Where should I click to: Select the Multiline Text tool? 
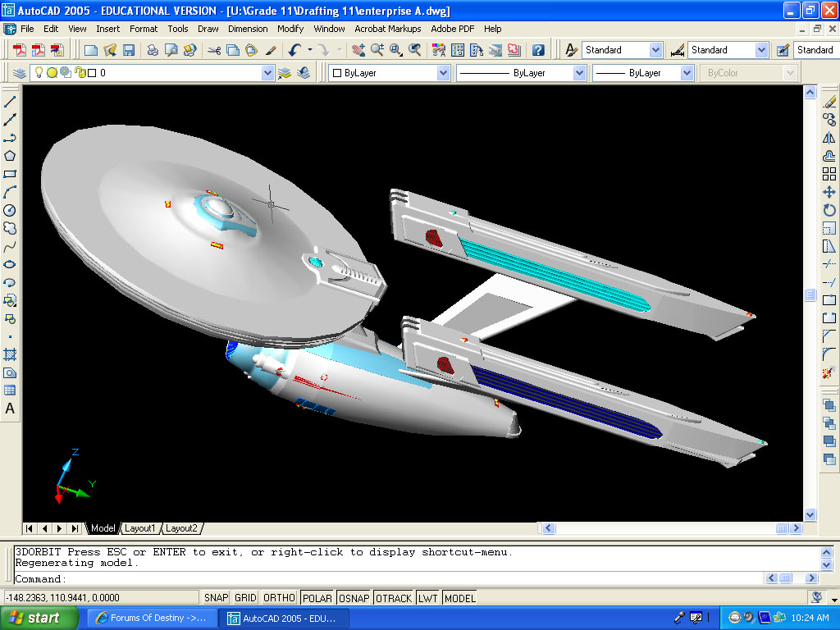click(10, 409)
